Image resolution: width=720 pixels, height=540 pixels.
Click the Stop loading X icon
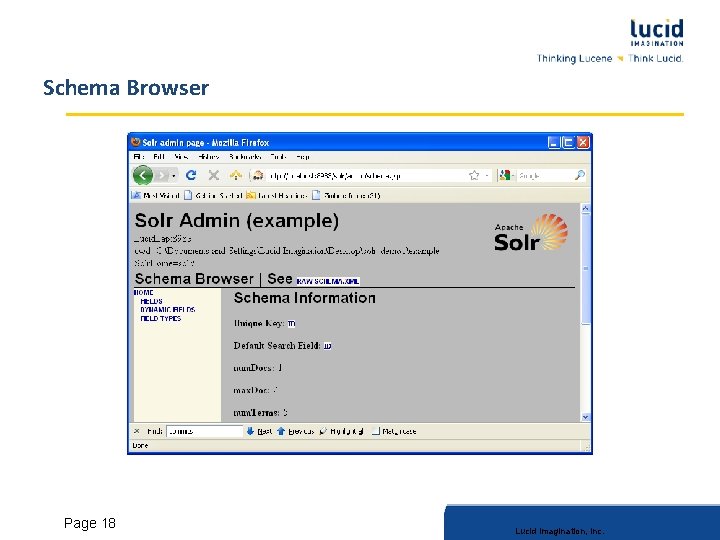(213, 175)
